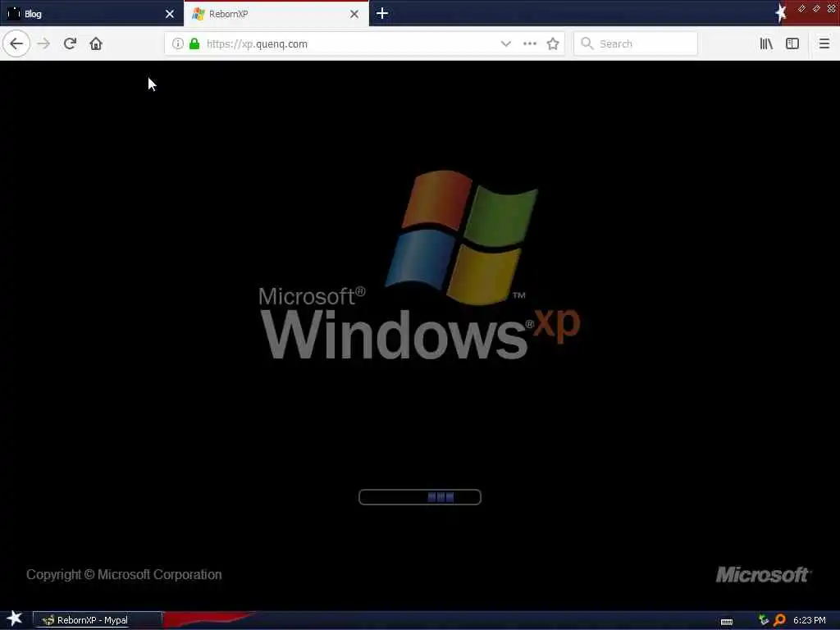Open the network connection tray icon

764,620
